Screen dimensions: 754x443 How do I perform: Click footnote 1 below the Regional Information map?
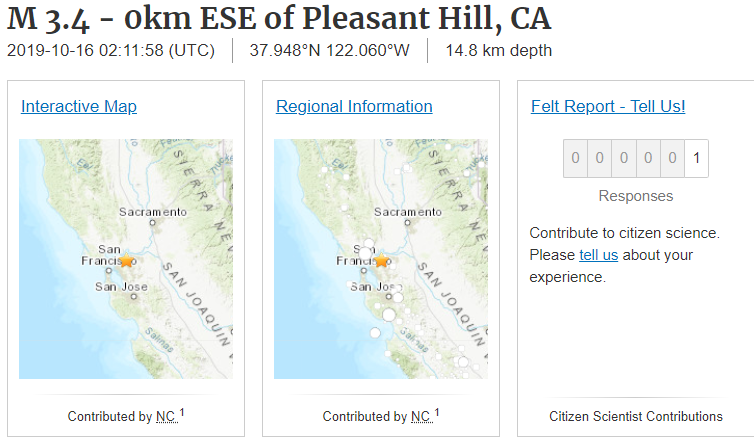[x=437, y=413]
